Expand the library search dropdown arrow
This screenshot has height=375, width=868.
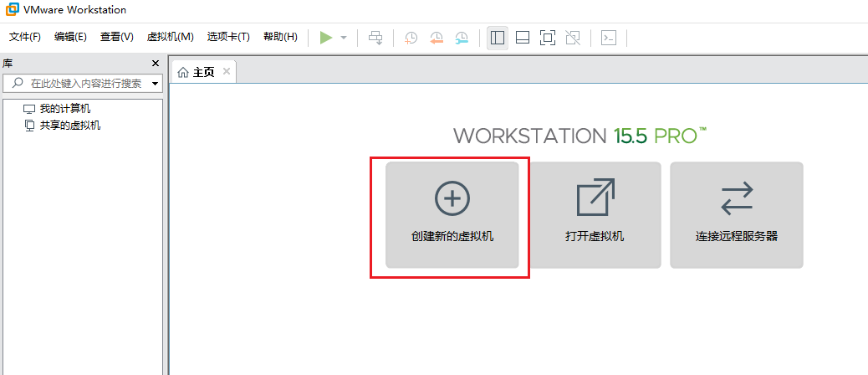pos(156,85)
